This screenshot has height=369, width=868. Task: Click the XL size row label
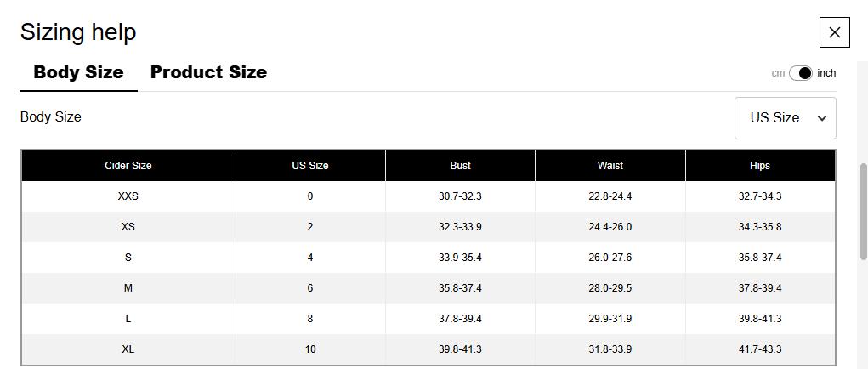pos(128,349)
